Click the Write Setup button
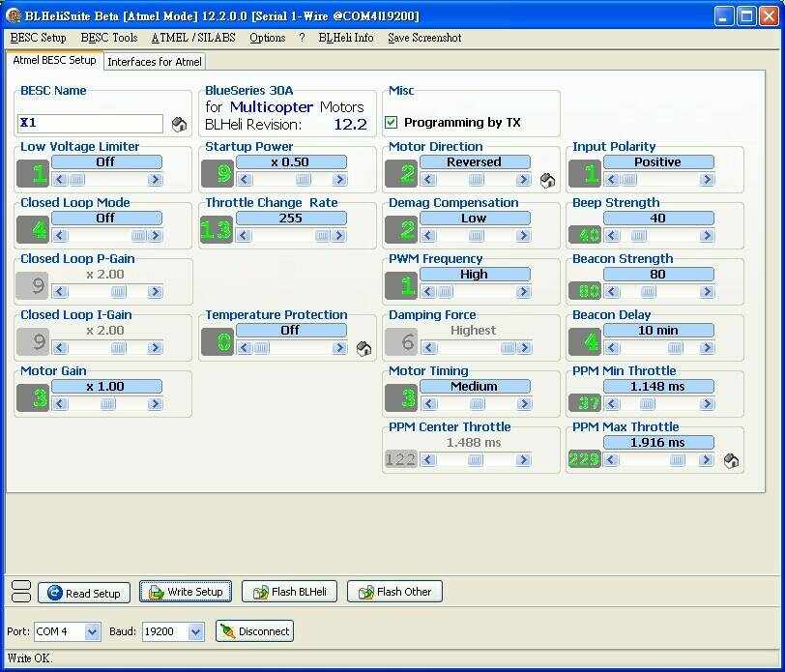Viewport: 785px width, 672px height. [x=185, y=592]
